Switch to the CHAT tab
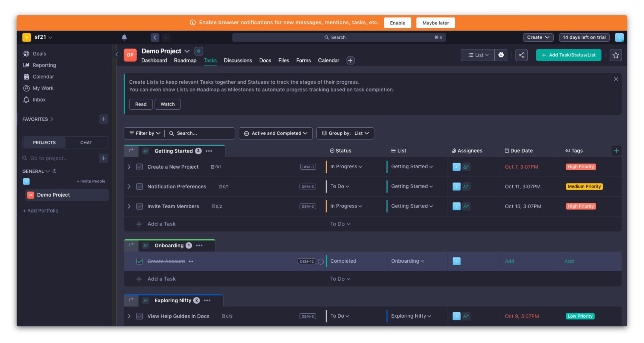Image resolution: width=644 pixels, height=343 pixels. [86, 142]
